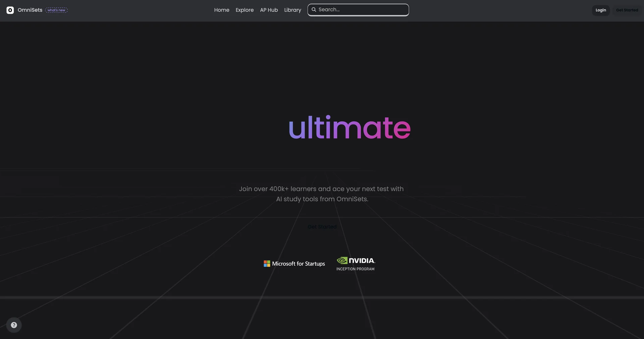Image resolution: width=644 pixels, height=339 pixels.
Task: Click the OmniSets logo icon
Action: click(x=10, y=10)
